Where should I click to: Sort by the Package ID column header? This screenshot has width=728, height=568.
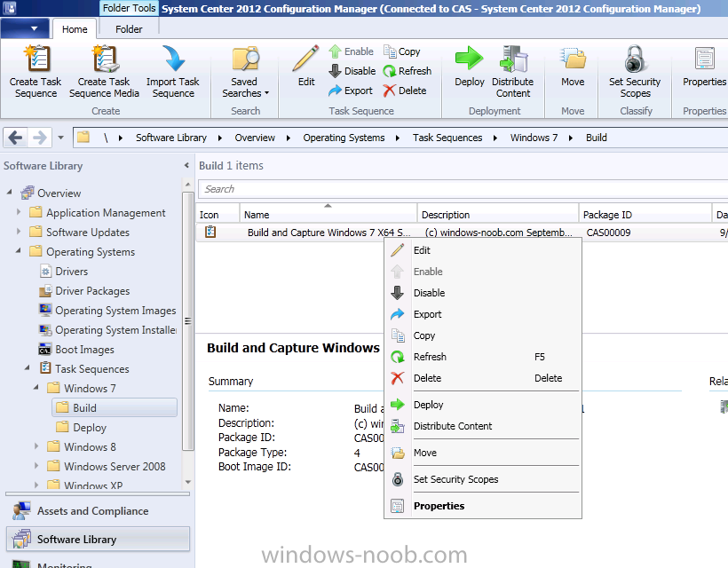[645, 215]
